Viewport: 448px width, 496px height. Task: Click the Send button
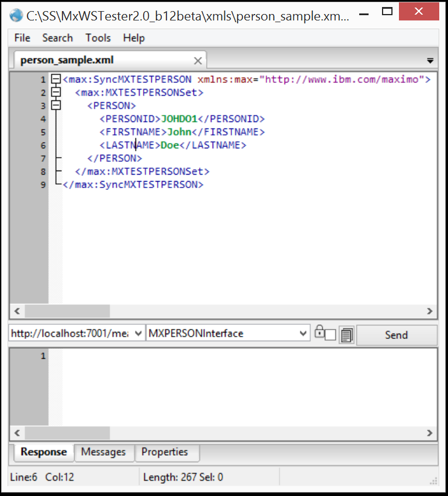coord(397,335)
